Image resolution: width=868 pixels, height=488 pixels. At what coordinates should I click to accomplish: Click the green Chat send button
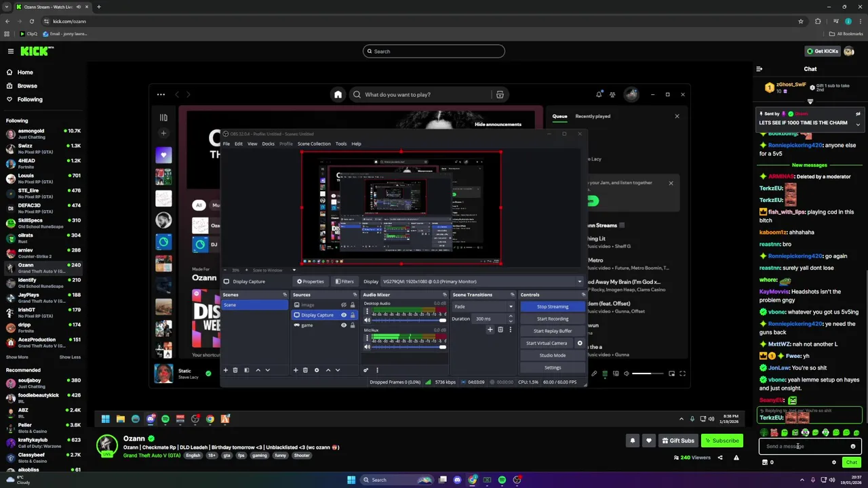coord(852,462)
